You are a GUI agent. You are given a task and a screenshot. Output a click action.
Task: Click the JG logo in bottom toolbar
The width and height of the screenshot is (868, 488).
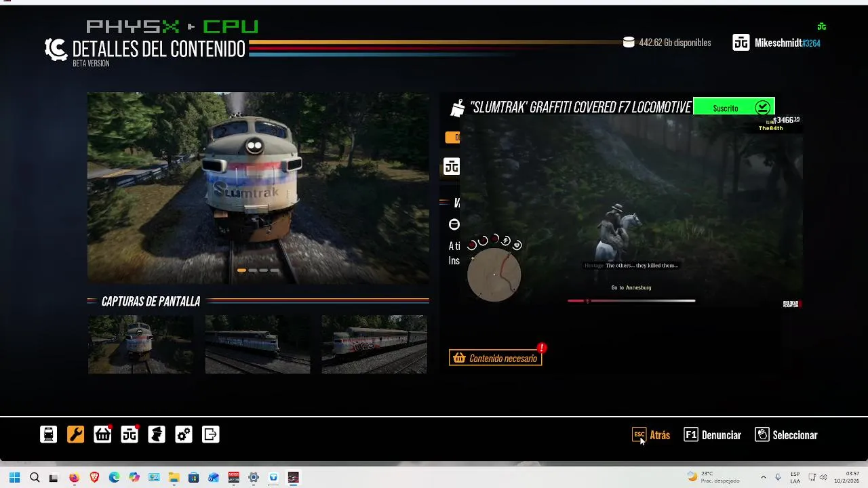(130, 434)
